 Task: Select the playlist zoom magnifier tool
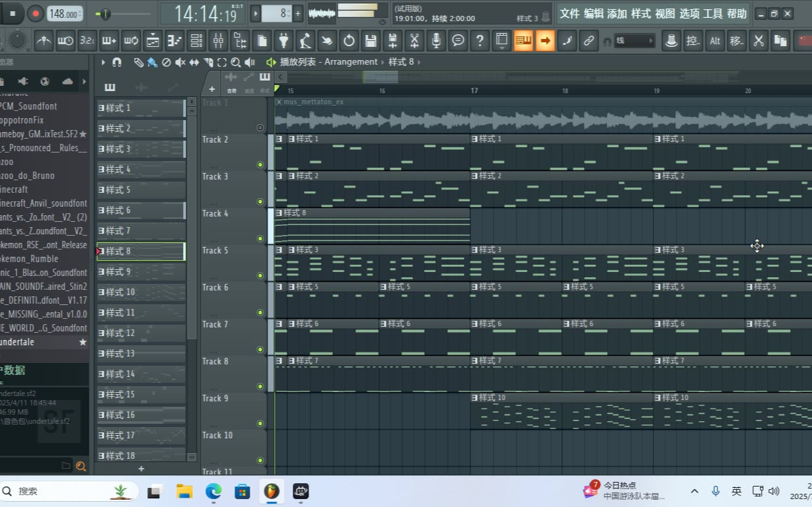pos(236,62)
